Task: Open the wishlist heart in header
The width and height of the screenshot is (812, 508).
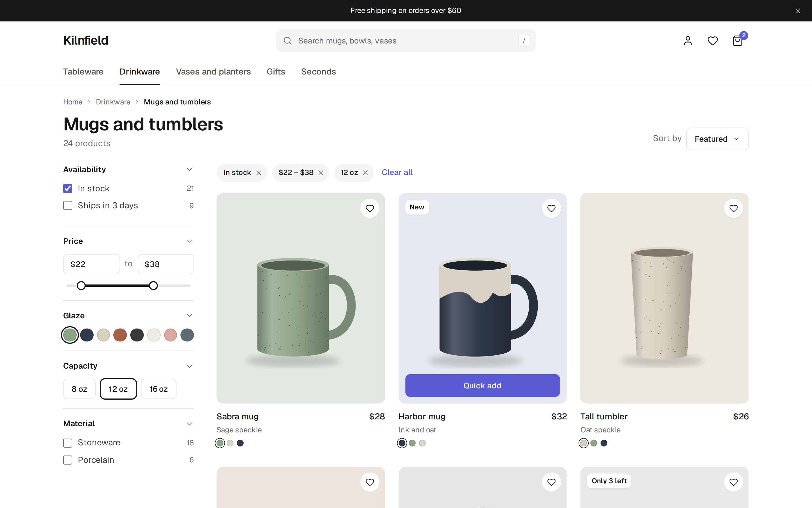Action: [x=712, y=41]
